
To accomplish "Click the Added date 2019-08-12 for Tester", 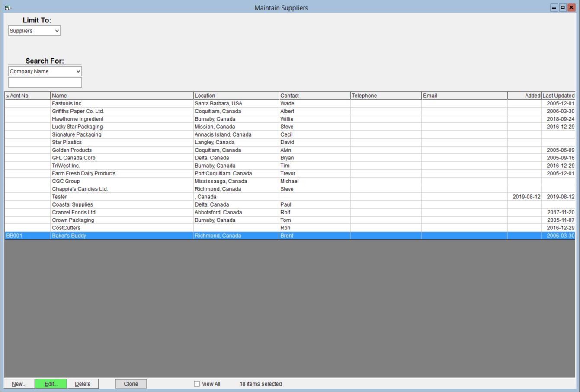I will (x=526, y=197).
